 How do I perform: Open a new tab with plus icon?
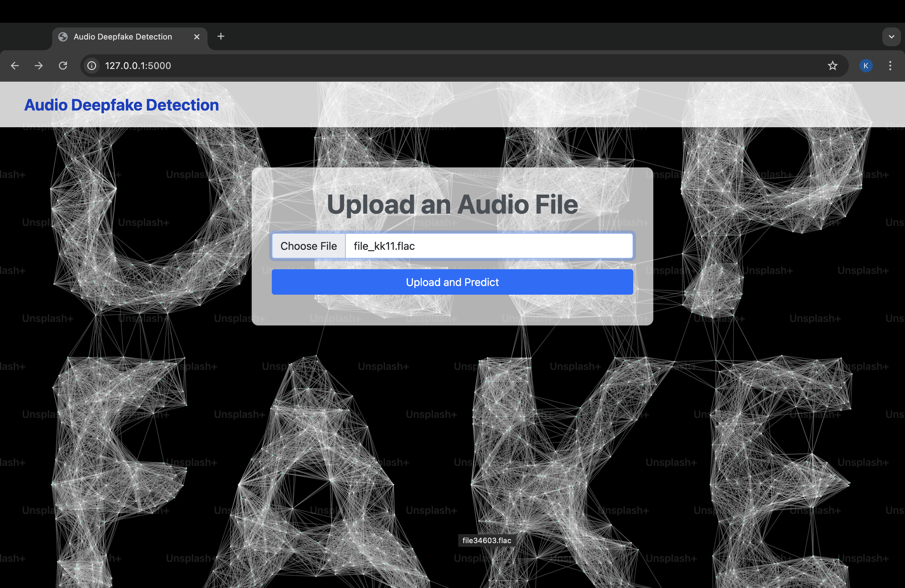tap(221, 36)
